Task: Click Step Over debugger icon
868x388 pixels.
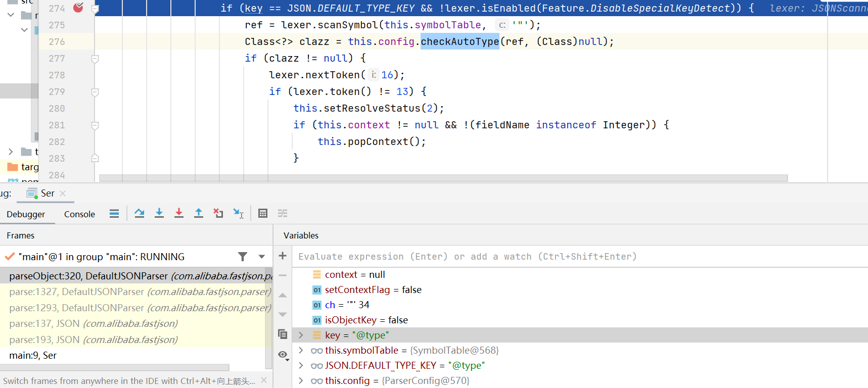Action: 140,214
